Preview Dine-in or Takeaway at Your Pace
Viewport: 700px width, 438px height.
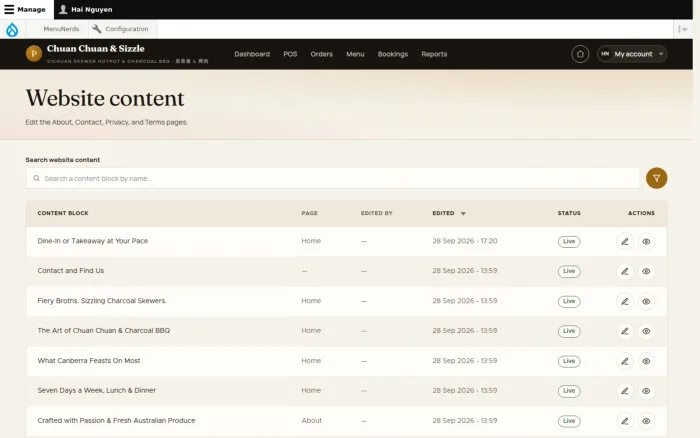646,242
